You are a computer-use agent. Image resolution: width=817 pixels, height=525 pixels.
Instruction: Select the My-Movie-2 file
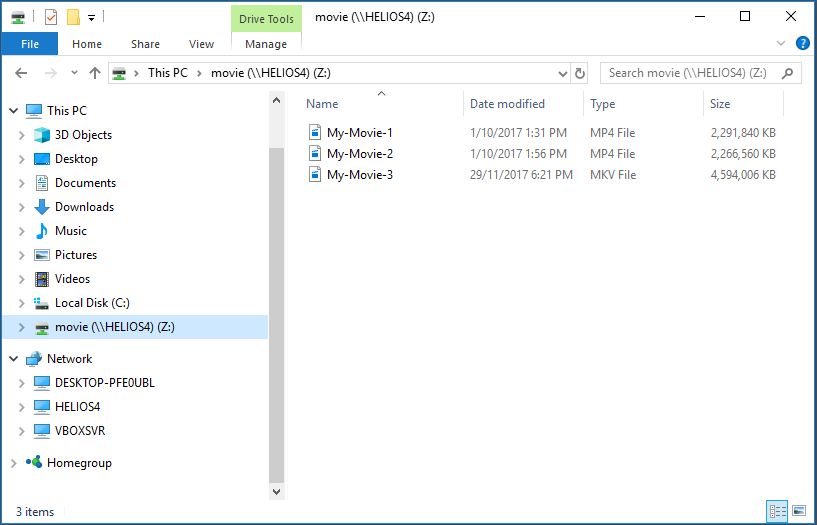(360, 154)
